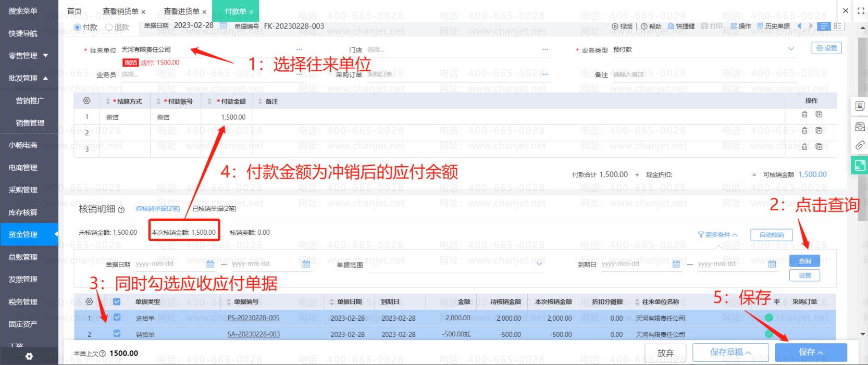Screen dimensions: 868x365
Task: Uncheck the 销货单 row checkbox
Action: (x=117, y=333)
